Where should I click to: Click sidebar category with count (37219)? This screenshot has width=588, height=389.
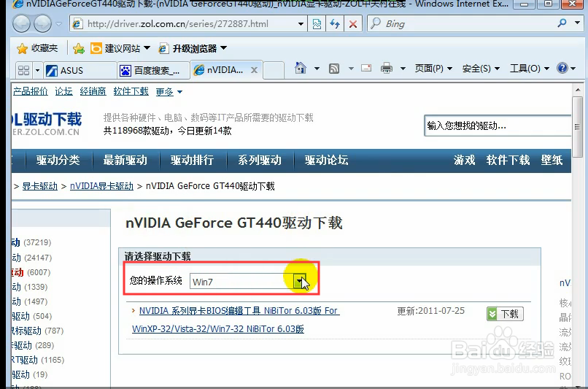pyautogui.click(x=31, y=243)
